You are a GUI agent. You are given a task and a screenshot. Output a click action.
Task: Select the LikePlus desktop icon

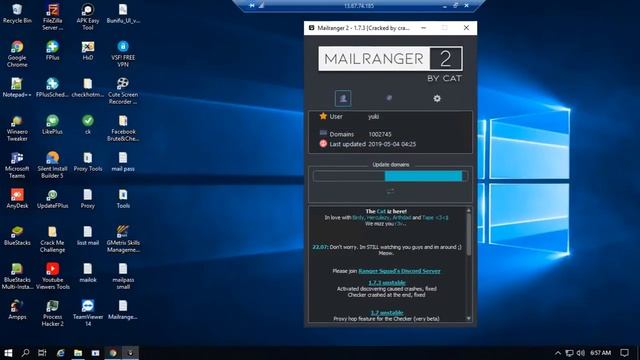52,124
